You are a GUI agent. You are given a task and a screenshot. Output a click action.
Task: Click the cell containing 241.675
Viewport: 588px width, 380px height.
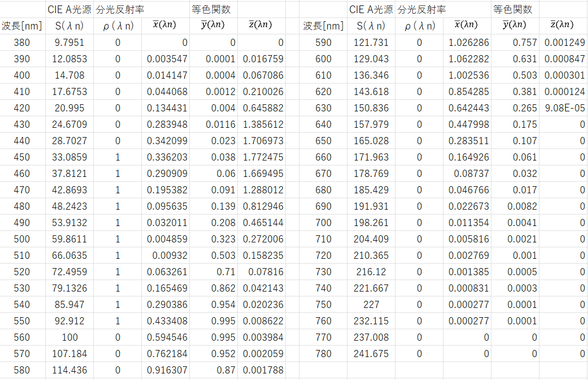tap(371, 354)
